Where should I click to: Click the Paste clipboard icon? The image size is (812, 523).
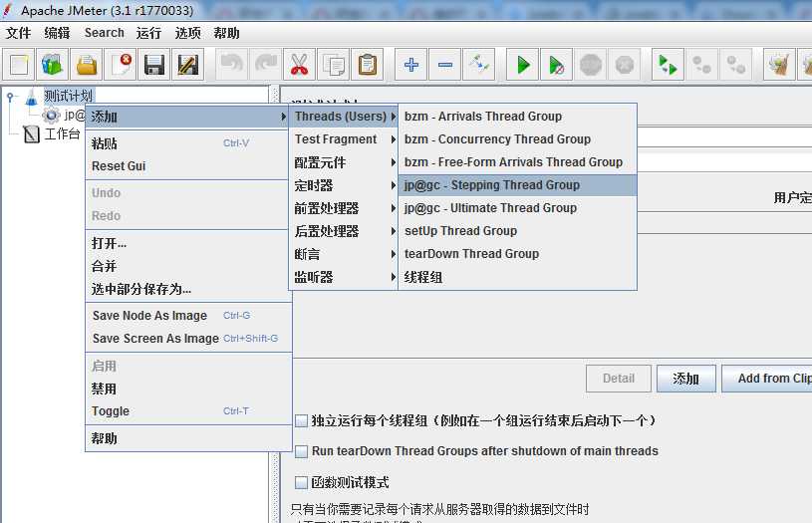(368, 65)
